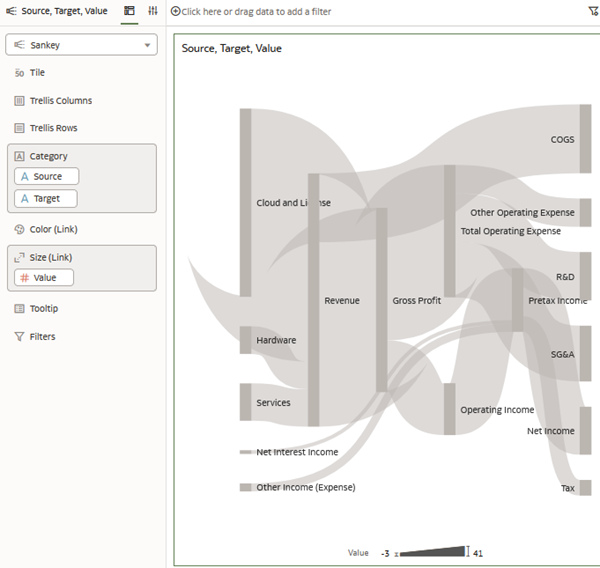Click the Size (Link) resize icon
This screenshot has height=568, width=600.
(x=19, y=258)
